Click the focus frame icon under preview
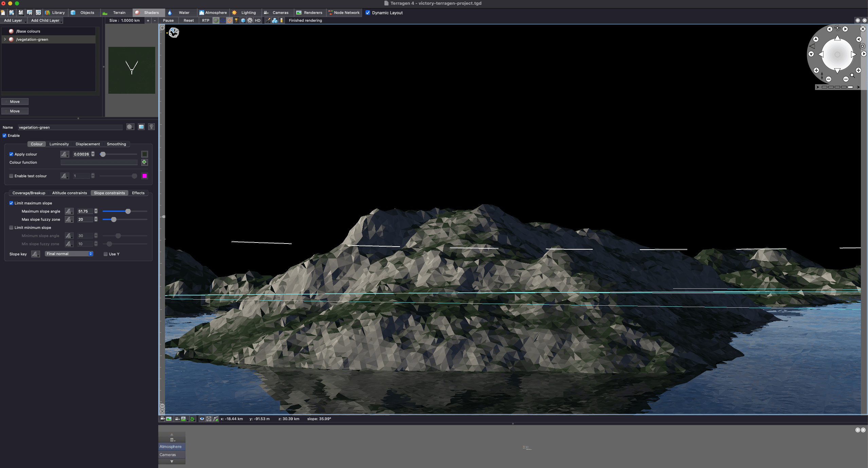The width and height of the screenshot is (868, 468). point(209,419)
